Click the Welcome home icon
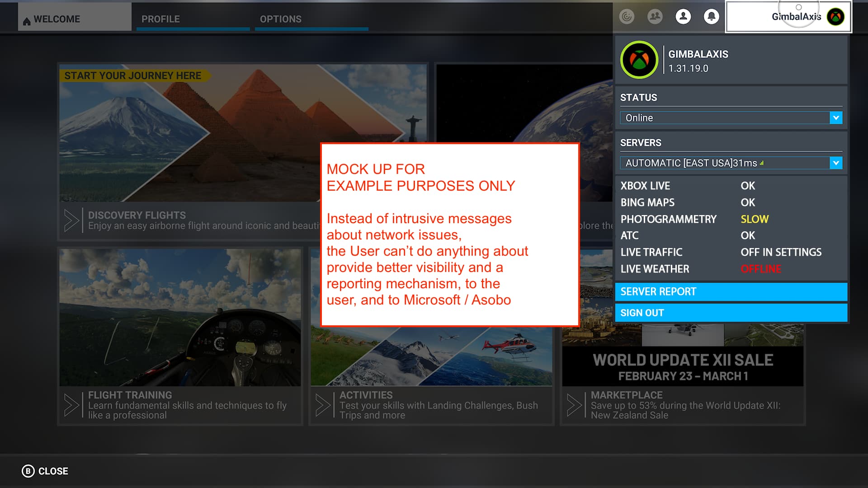868x488 pixels. pos(27,21)
